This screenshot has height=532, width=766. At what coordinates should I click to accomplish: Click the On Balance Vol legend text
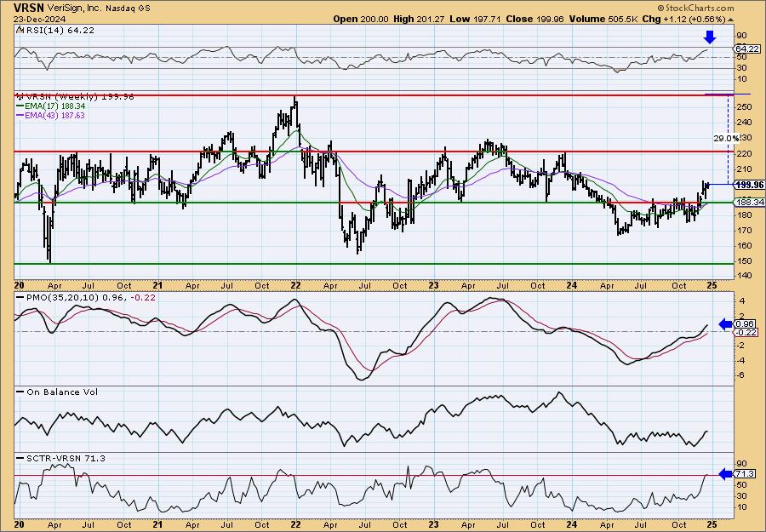62,392
